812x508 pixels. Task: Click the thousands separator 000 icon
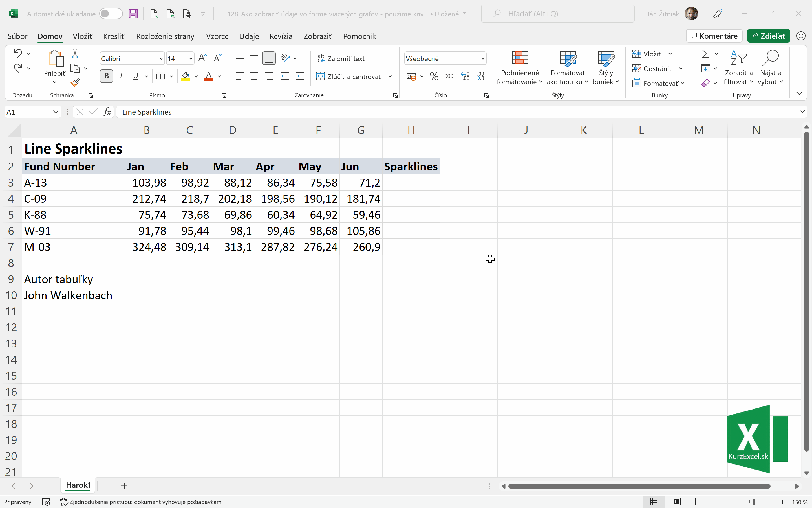point(449,76)
